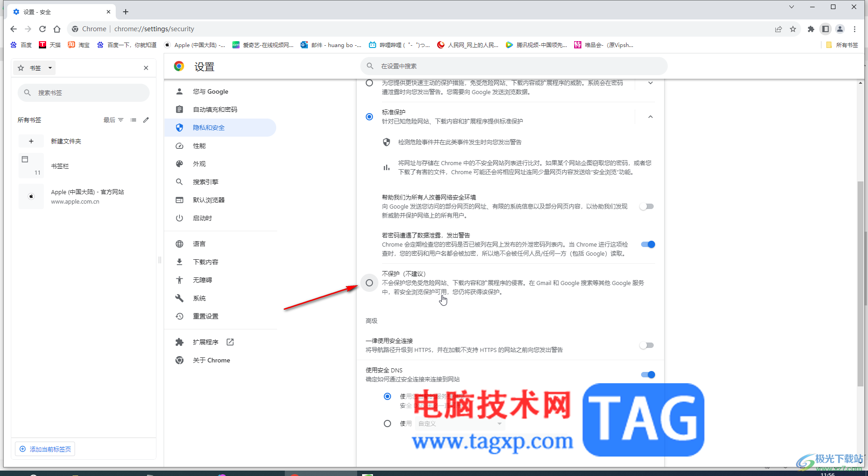Screen dimensions: 868x476
Task: Open the Extensions puzzle icon
Action: [811, 29]
